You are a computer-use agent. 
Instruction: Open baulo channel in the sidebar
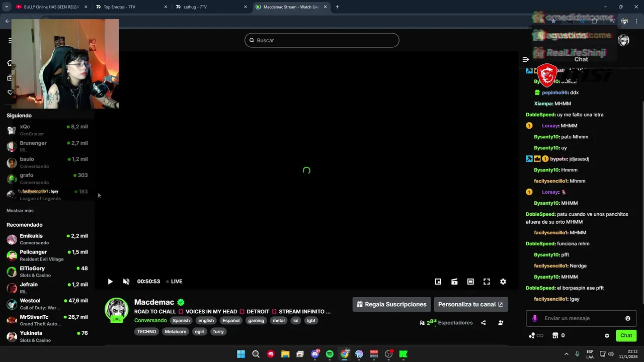pyautogui.click(x=47, y=162)
